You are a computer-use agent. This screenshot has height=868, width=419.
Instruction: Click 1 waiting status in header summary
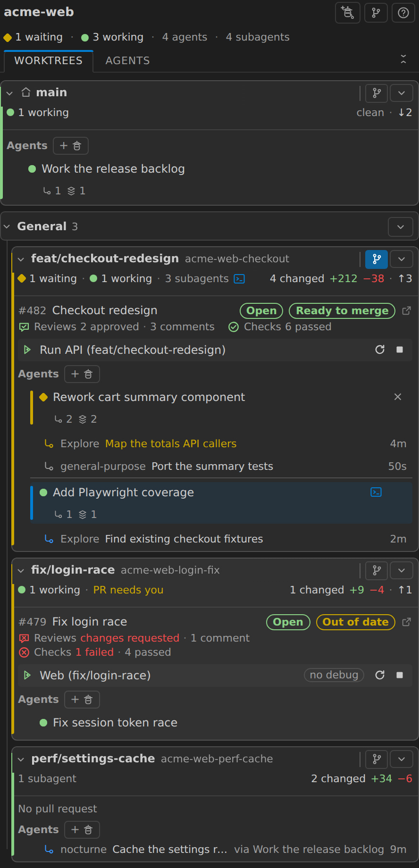pos(33,37)
